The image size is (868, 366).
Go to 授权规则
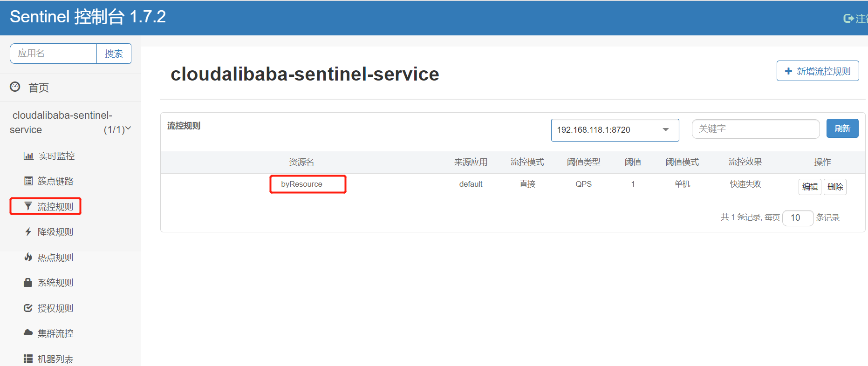tap(55, 308)
